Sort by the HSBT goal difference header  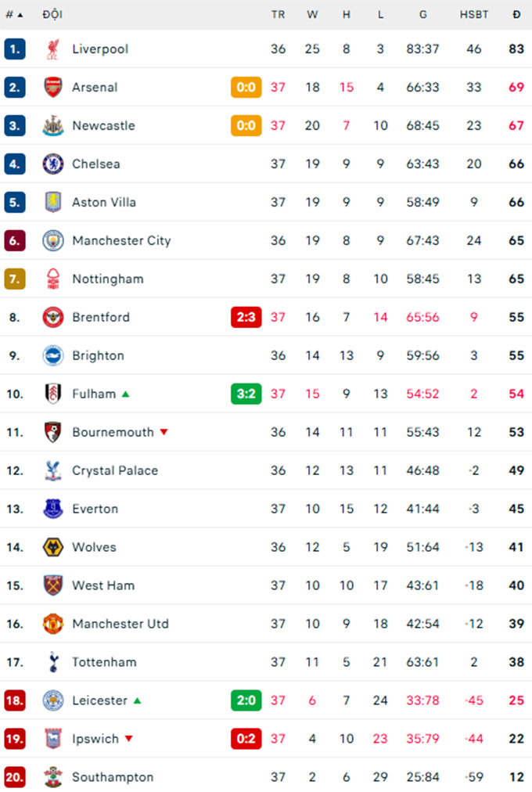[x=474, y=14]
